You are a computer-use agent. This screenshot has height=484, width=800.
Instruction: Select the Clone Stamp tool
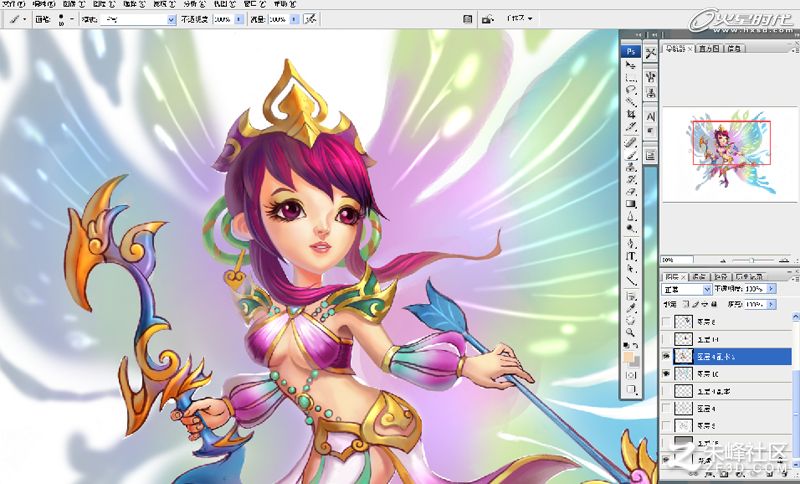pyautogui.click(x=631, y=167)
